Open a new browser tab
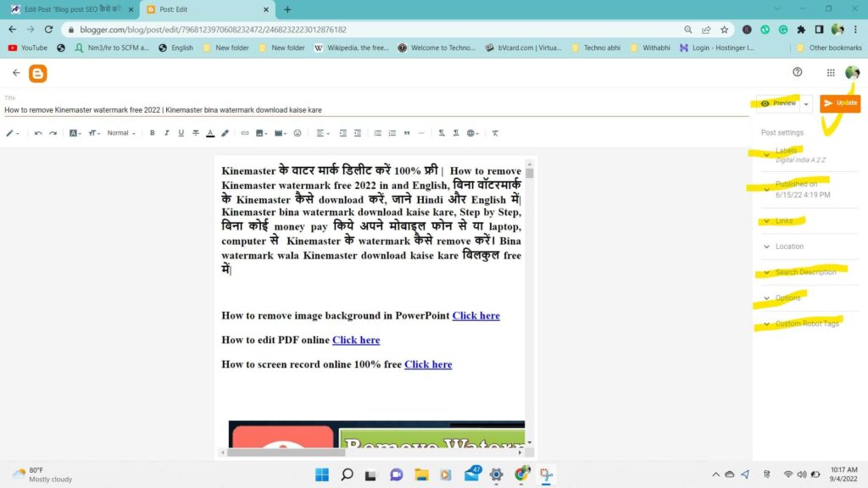This screenshot has width=868, height=488. 287,9
